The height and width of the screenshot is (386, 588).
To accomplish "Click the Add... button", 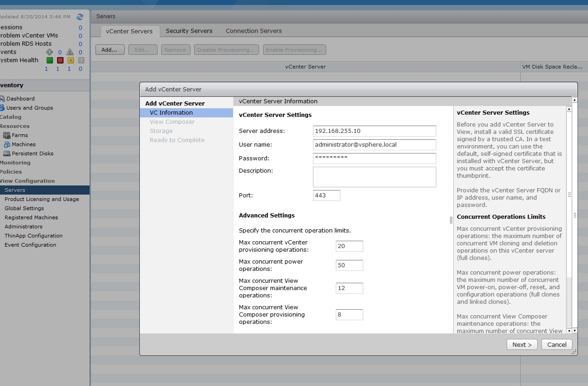I will tap(110, 50).
